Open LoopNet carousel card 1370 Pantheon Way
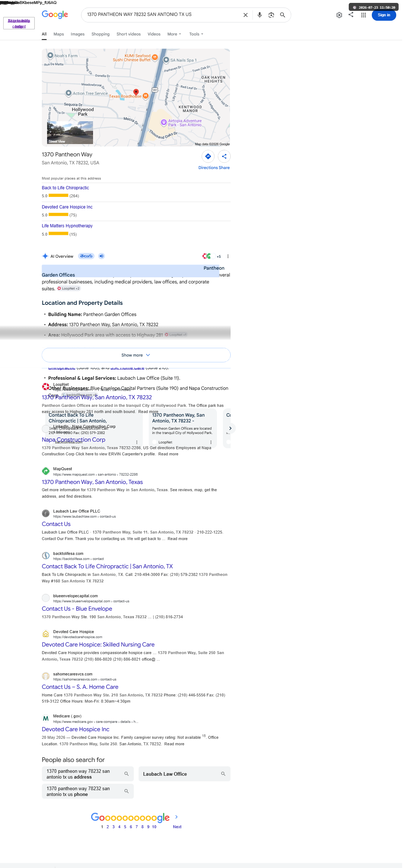Image resolution: width=407 pixels, height=868 pixels. pyautogui.click(x=182, y=428)
